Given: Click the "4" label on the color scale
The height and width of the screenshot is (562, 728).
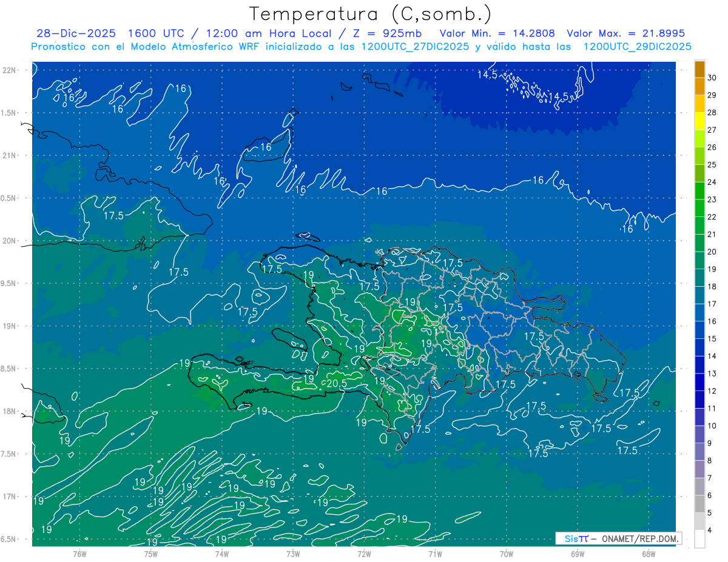Looking at the screenshot, I should pyautogui.click(x=710, y=530).
